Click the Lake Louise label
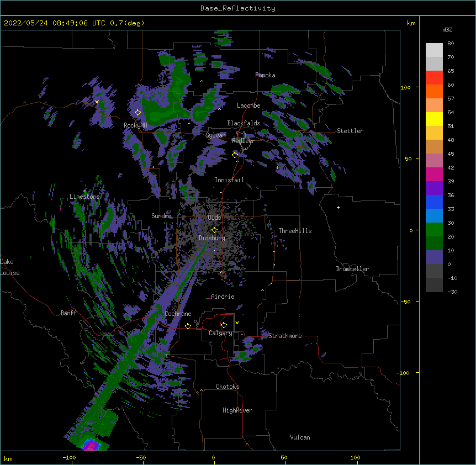Viewport: 476px width, 465px height. [10, 267]
